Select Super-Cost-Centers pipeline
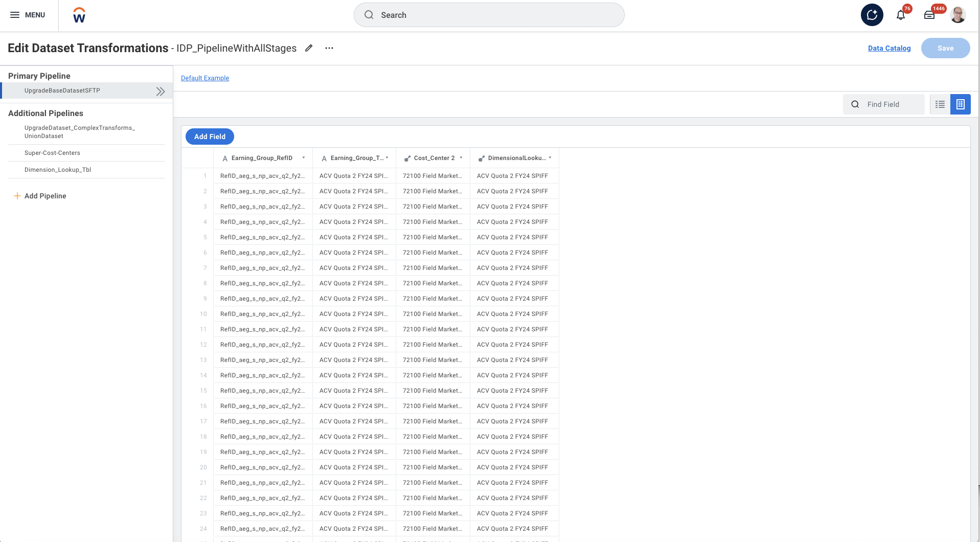 tap(86, 153)
